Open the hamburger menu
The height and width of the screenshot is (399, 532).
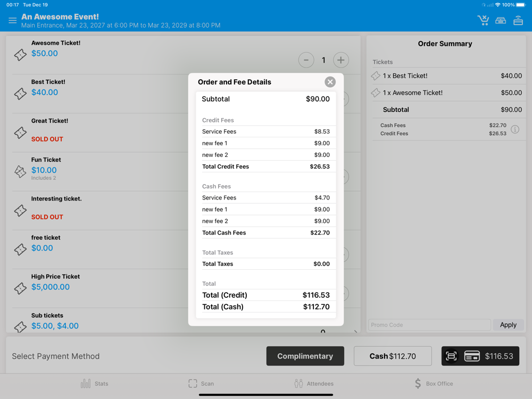(x=13, y=20)
